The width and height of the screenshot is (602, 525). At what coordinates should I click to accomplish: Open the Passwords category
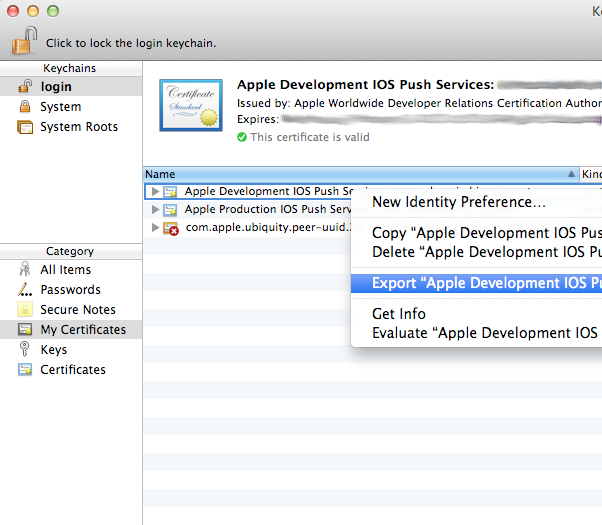pos(71,290)
